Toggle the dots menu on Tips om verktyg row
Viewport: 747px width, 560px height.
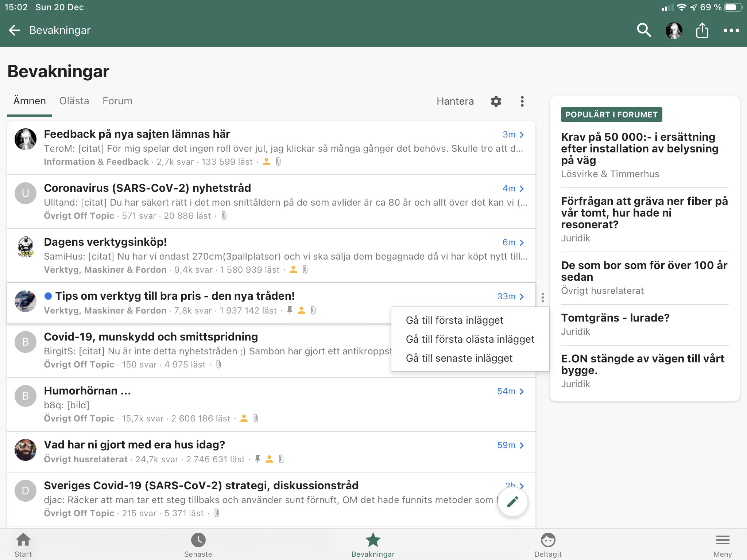click(543, 297)
